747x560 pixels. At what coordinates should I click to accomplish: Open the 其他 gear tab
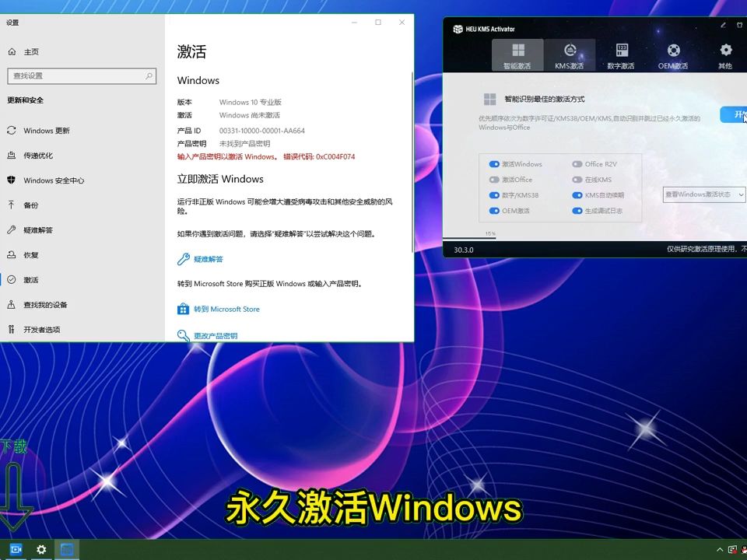725,55
